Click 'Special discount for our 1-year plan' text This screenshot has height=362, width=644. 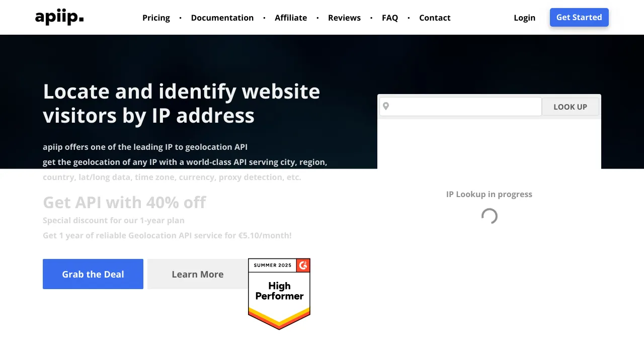pyautogui.click(x=114, y=220)
